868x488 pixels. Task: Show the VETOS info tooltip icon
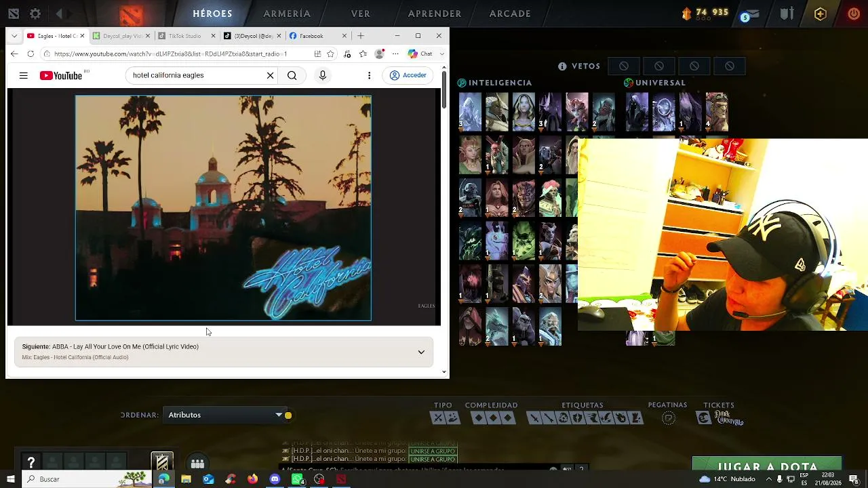(562, 66)
